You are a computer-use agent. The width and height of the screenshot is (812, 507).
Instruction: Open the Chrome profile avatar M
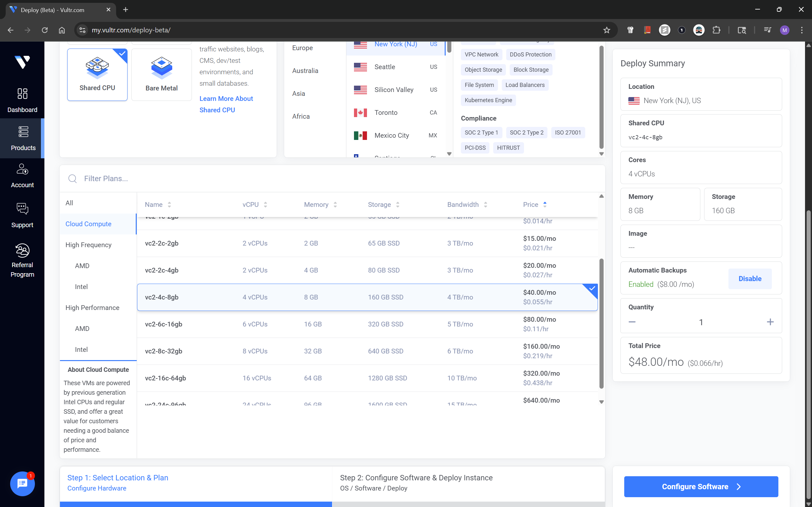784,30
